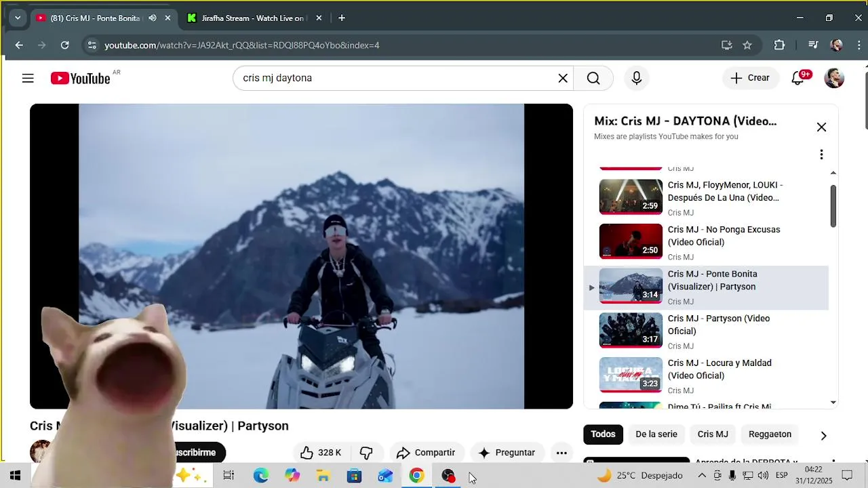Open the notifications bell
This screenshot has height=488, width=868.
[798, 78]
